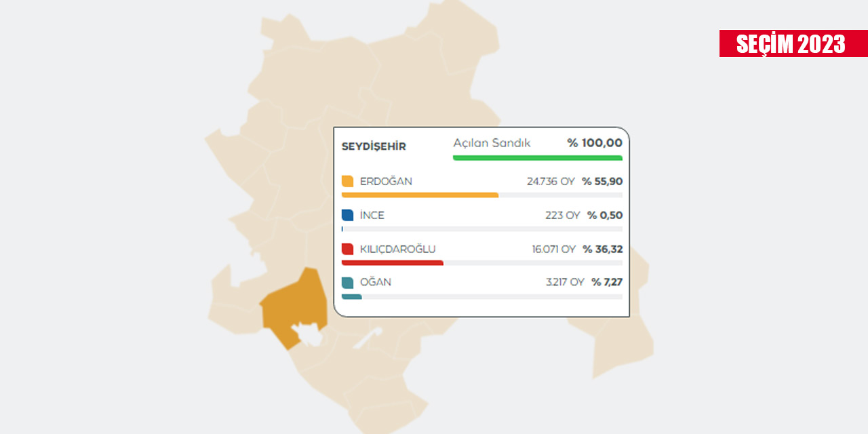This screenshot has width=868, height=434.
Task: Select the İNCE candidate name
Action: coord(372,215)
